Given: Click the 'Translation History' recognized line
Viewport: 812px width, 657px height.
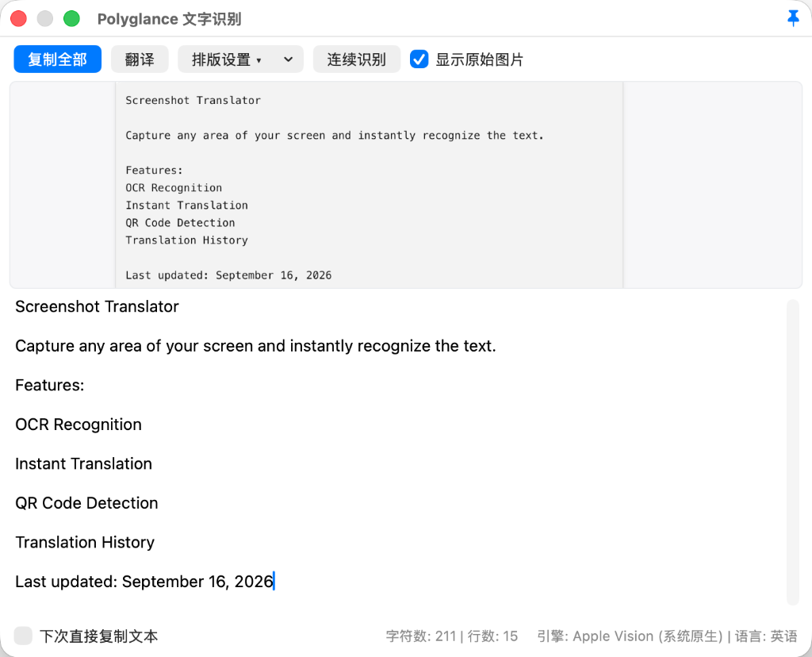Looking at the screenshot, I should coord(85,543).
